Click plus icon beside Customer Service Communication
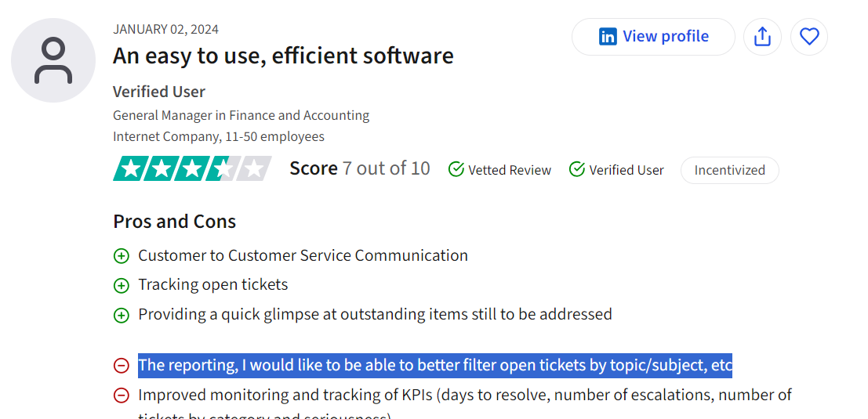Image resolution: width=868 pixels, height=419 pixels. pyautogui.click(x=122, y=256)
